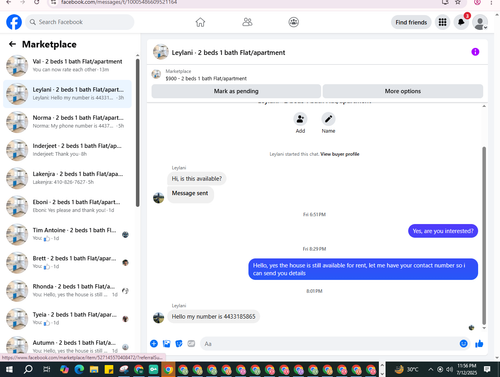Open the Tim Antoine conversation
500x377 pixels.
pyautogui.click(x=68, y=234)
